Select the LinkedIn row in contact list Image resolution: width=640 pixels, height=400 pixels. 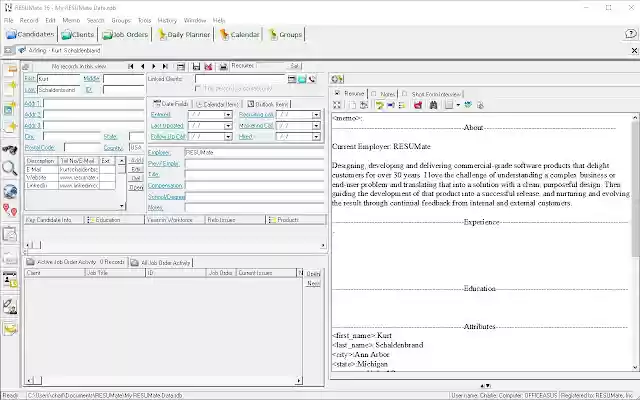[70, 186]
